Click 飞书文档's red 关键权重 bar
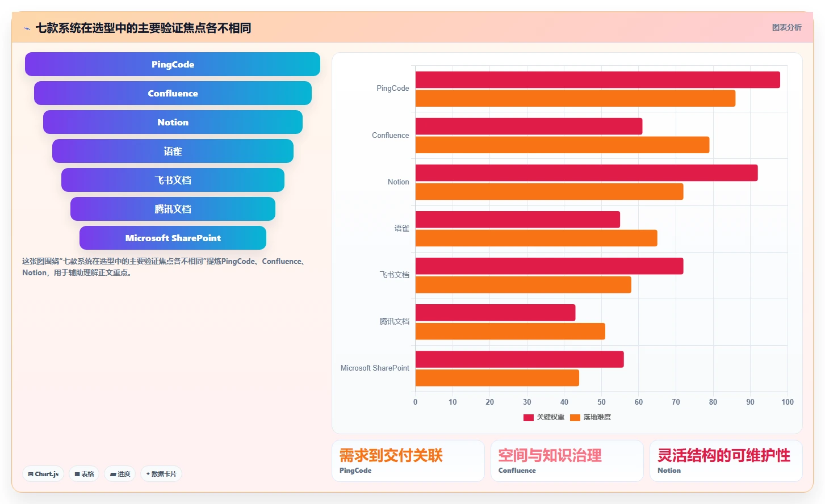The image size is (825, 504). point(549,266)
